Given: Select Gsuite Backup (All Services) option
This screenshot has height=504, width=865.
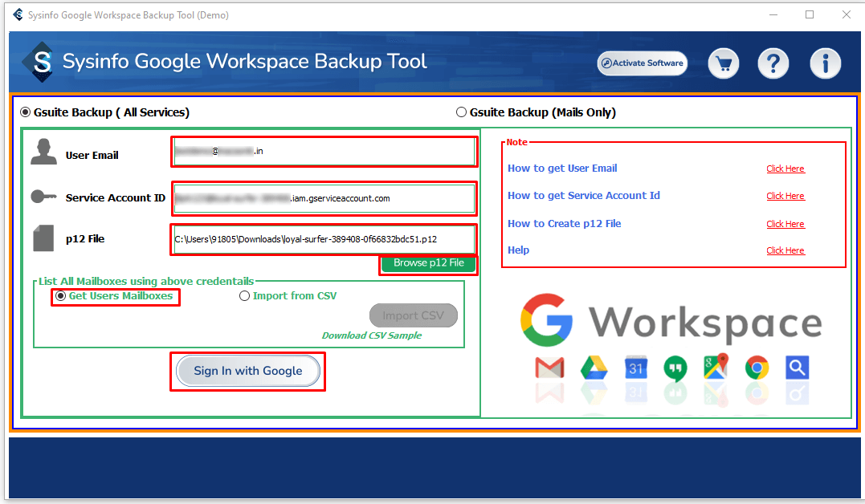Looking at the screenshot, I should (105, 112).
